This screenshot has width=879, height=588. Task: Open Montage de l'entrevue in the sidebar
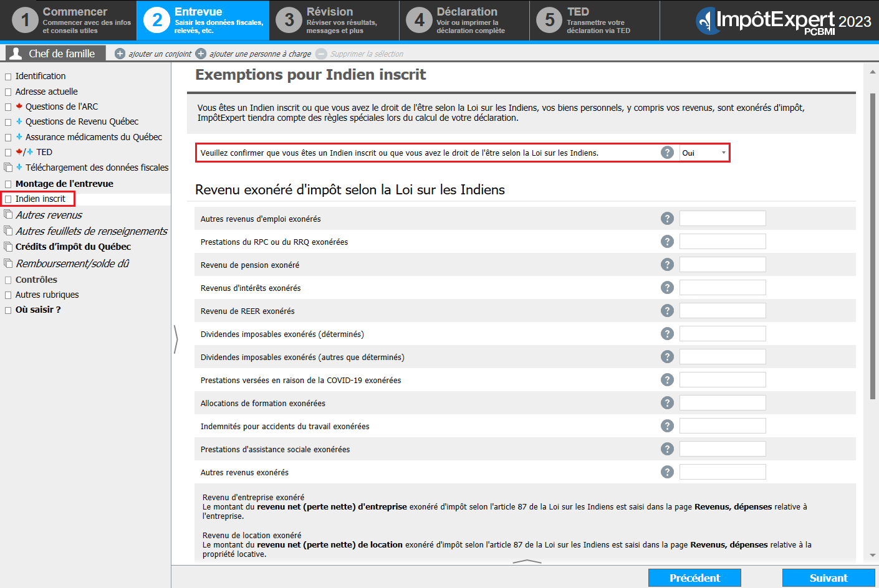point(64,184)
